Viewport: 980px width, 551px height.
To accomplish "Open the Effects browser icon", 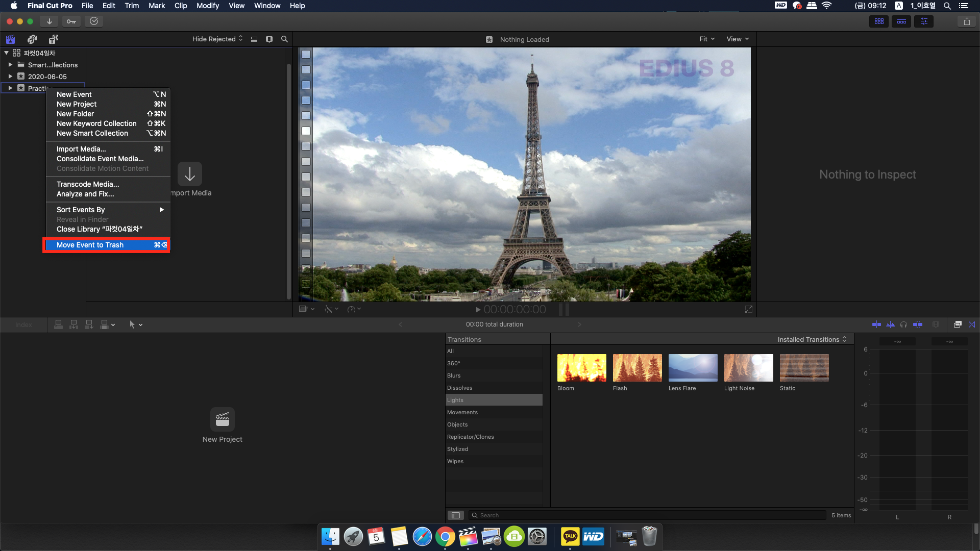I will click(x=958, y=324).
